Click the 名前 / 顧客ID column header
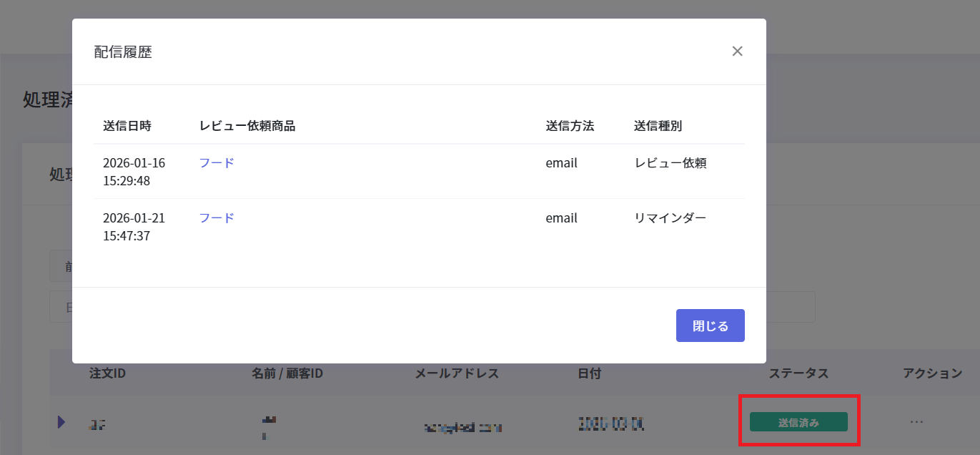980x455 pixels. pos(287,373)
